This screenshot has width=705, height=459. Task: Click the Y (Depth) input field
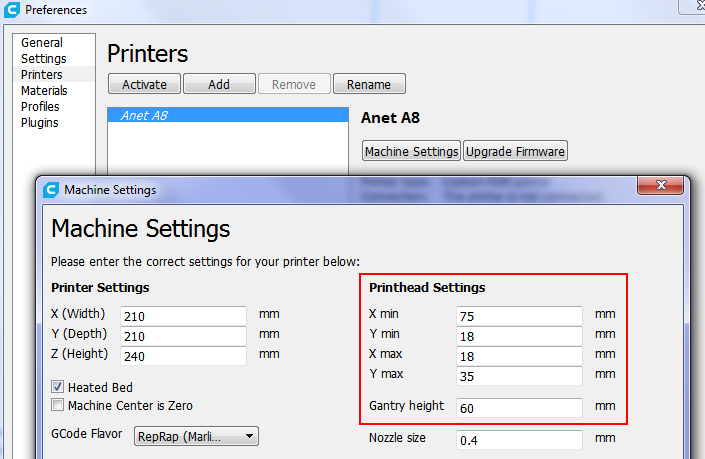pyautogui.click(x=183, y=336)
